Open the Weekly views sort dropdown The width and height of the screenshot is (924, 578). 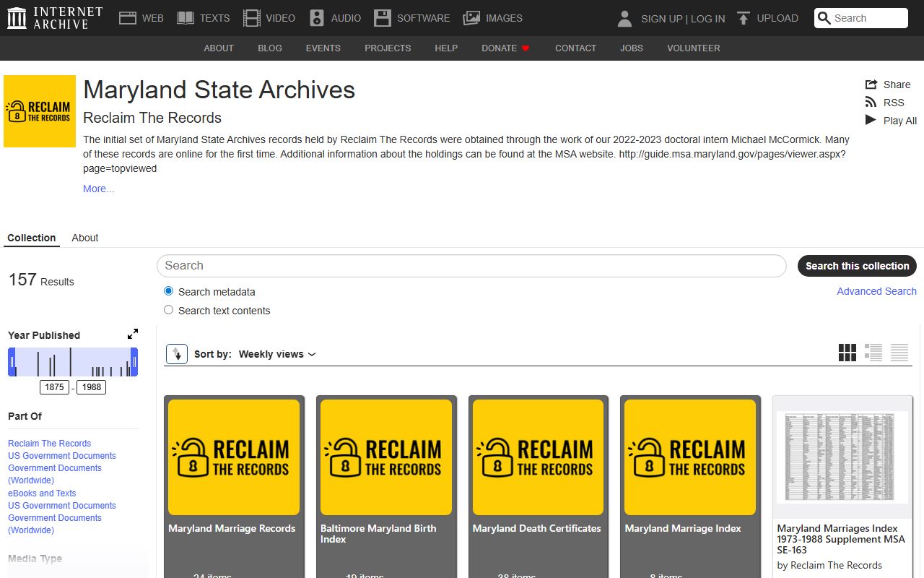coord(277,354)
